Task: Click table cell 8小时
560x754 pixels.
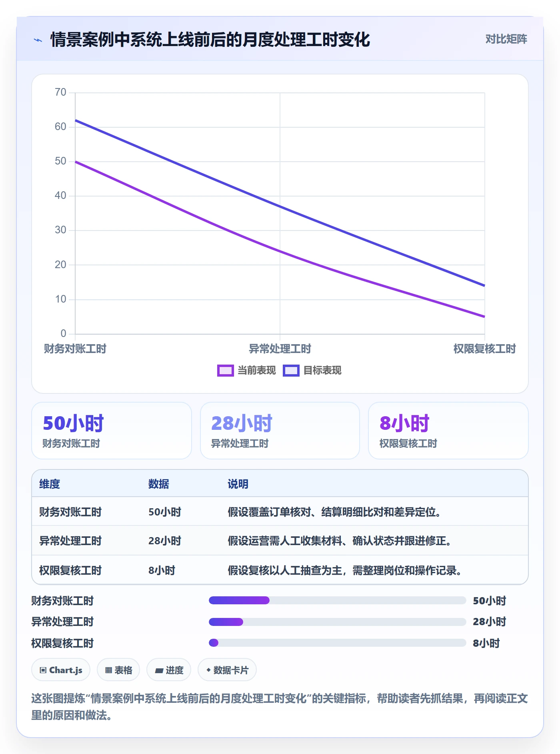Action: click(162, 570)
